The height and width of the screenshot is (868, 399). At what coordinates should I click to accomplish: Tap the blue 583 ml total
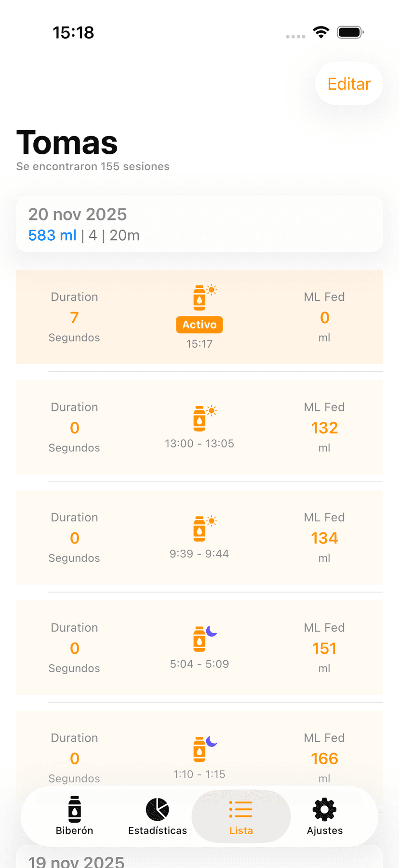(52, 235)
